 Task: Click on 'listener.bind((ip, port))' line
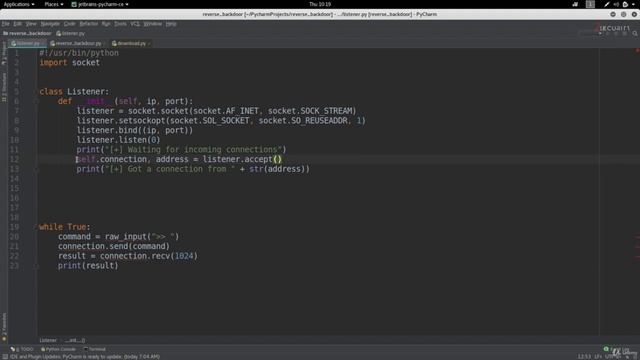(135, 130)
